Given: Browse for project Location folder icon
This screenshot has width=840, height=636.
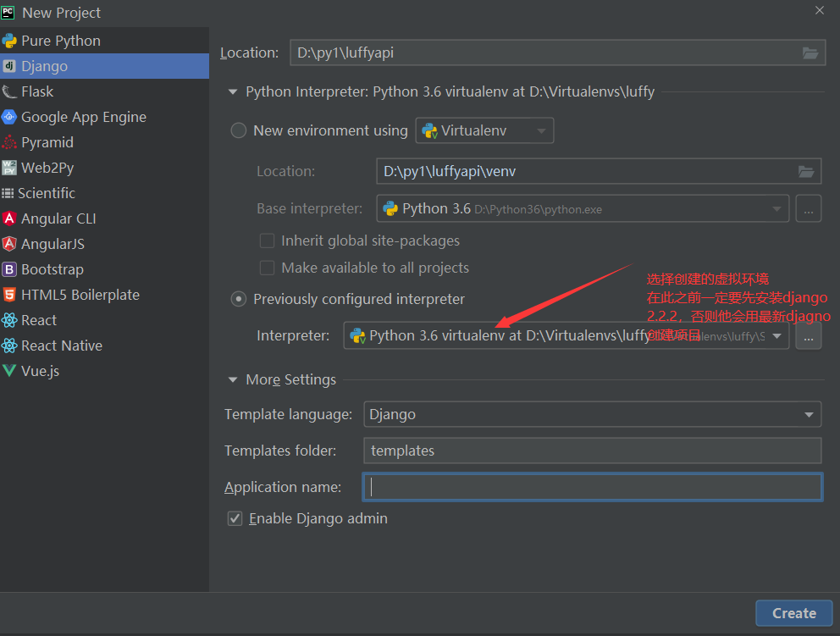Looking at the screenshot, I should click(810, 53).
